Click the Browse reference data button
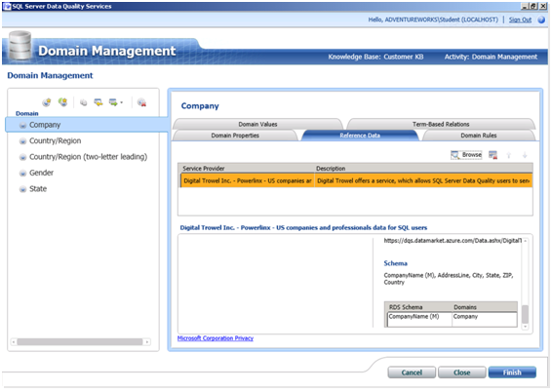552x392 pixels. [466, 155]
